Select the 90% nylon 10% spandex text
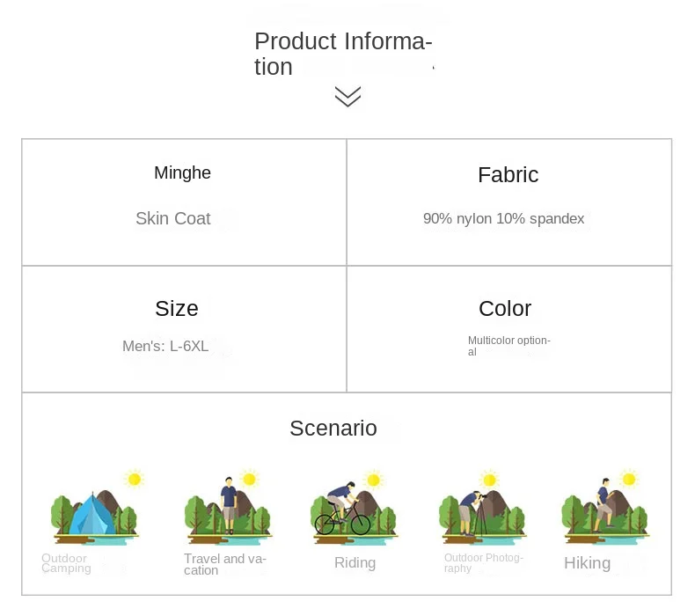The height and width of the screenshot is (616, 695). click(503, 218)
